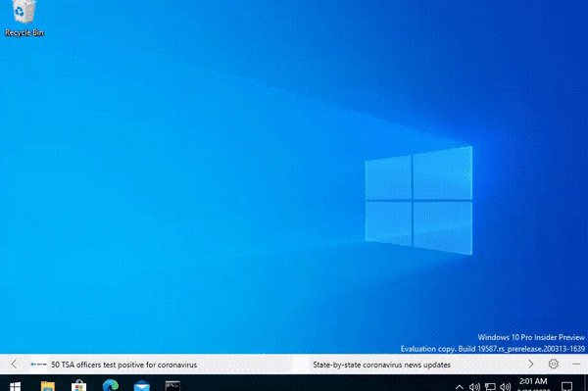The height and width of the screenshot is (391, 588).
Task: Show next headlines with the right arrow
Action: click(530, 364)
